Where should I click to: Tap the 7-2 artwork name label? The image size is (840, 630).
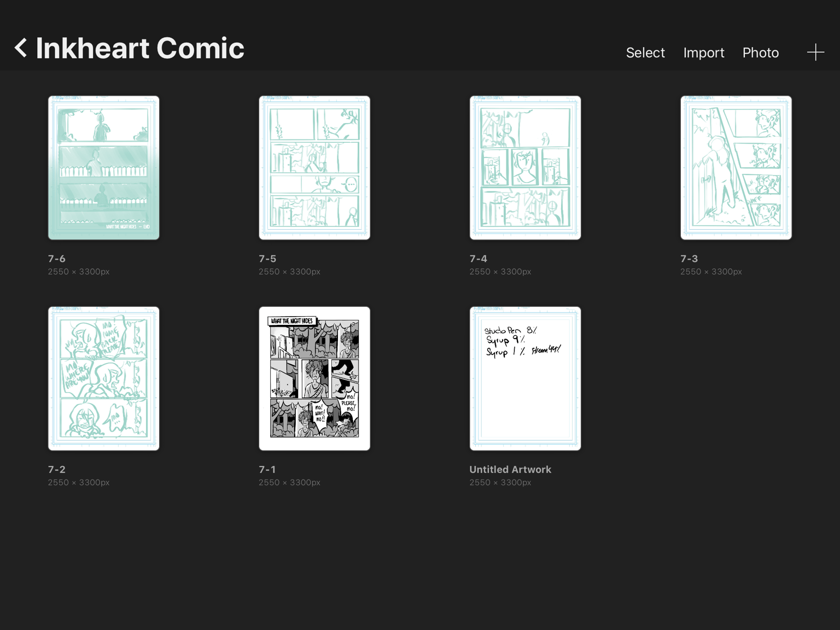pyautogui.click(x=57, y=469)
